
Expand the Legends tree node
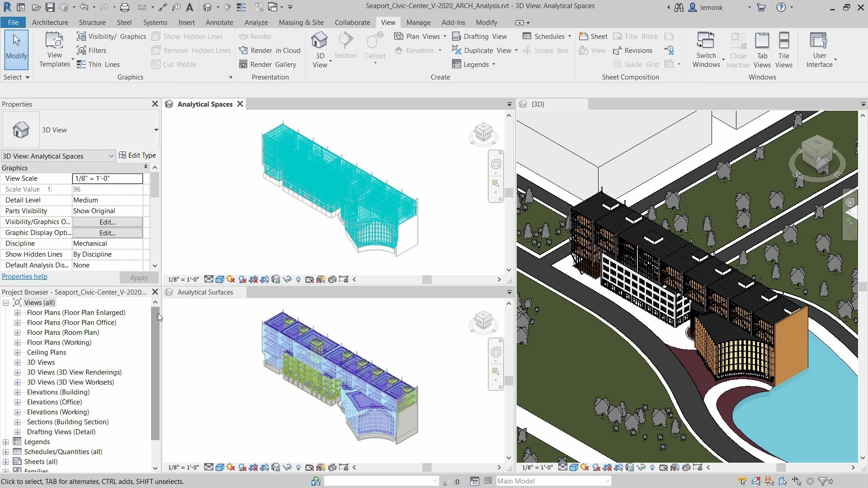[x=5, y=442]
